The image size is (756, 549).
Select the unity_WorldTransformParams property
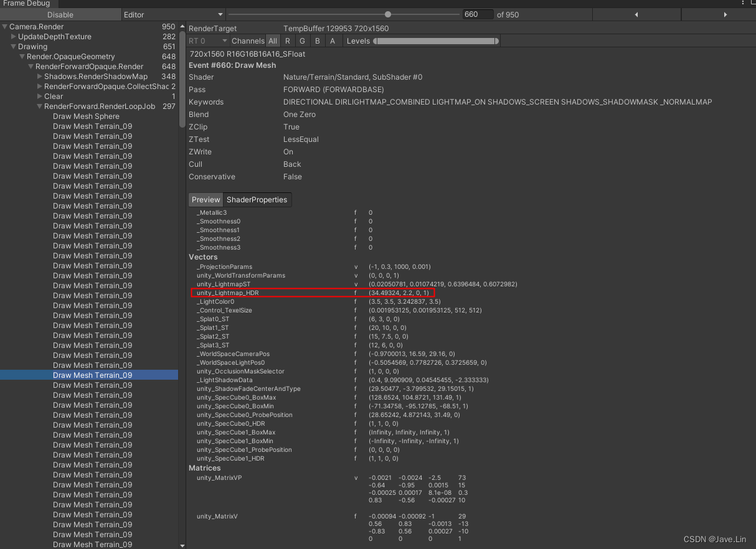pos(240,275)
